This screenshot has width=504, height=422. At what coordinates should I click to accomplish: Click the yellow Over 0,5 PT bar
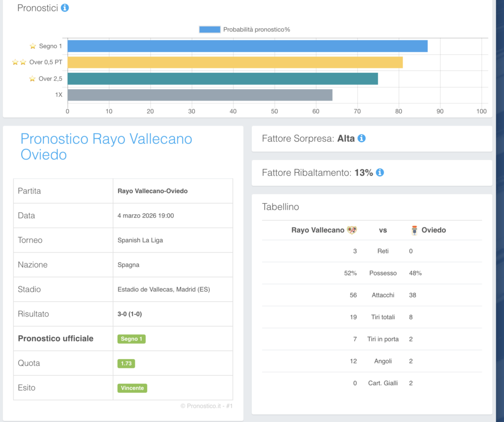[235, 63]
